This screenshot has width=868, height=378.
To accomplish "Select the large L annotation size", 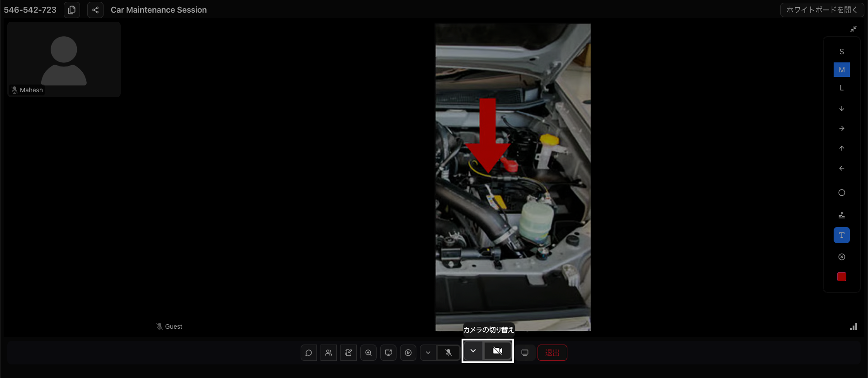I will pyautogui.click(x=841, y=88).
